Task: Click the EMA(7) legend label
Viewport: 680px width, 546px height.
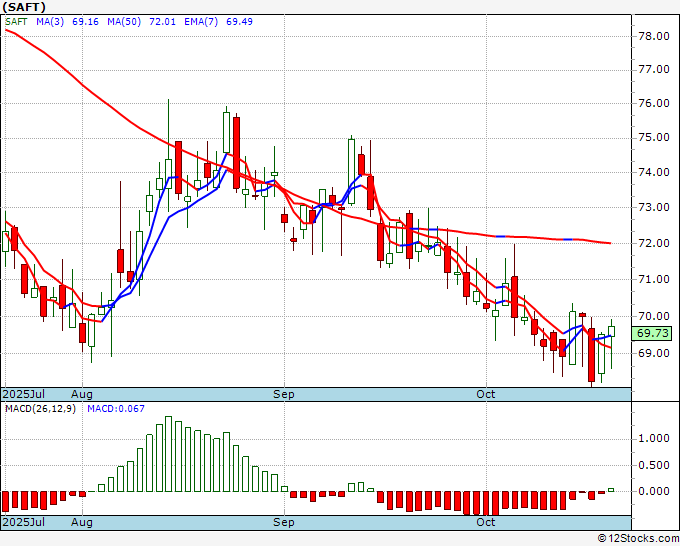Action: (x=201, y=22)
